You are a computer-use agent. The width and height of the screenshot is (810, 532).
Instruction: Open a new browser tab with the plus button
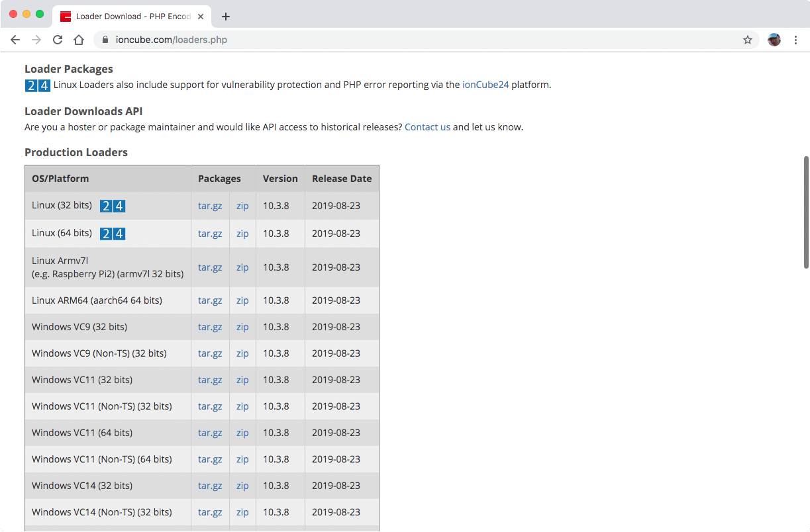[x=226, y=16]
